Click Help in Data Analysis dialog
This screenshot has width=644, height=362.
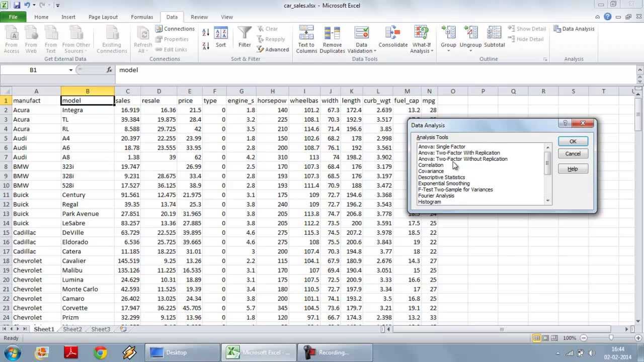[x=573, y=169]
